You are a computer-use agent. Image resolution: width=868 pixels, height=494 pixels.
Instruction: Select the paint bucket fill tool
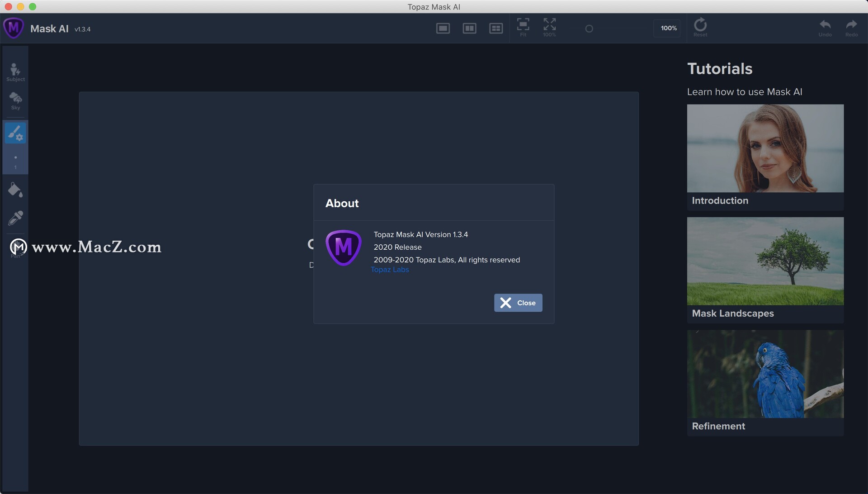[x=15, y=190]
